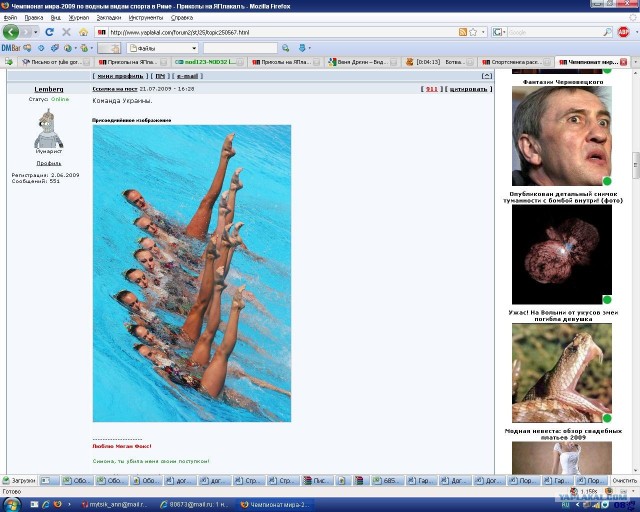
Task: Open the Инструменты menu
Action: pos(146,18)
